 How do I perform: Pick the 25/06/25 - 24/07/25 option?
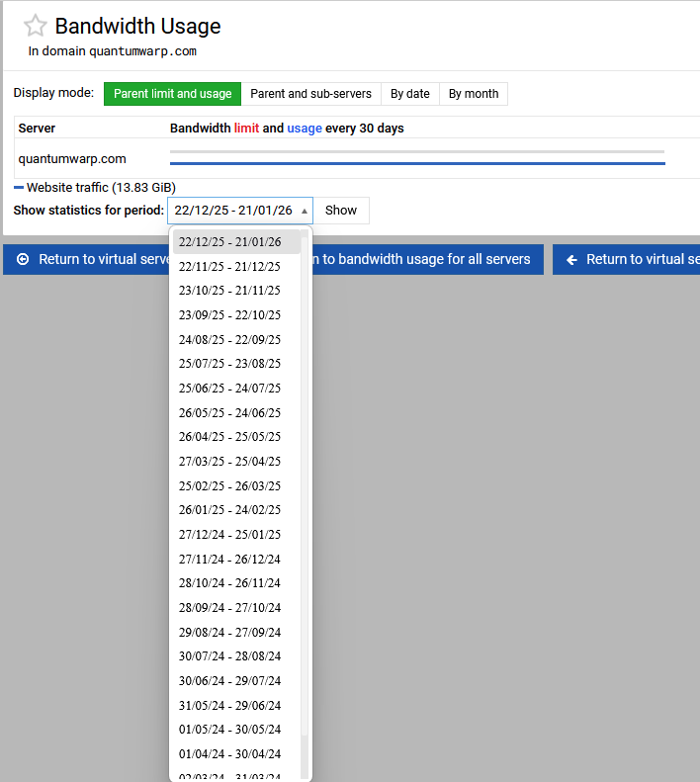click(229, 389)
